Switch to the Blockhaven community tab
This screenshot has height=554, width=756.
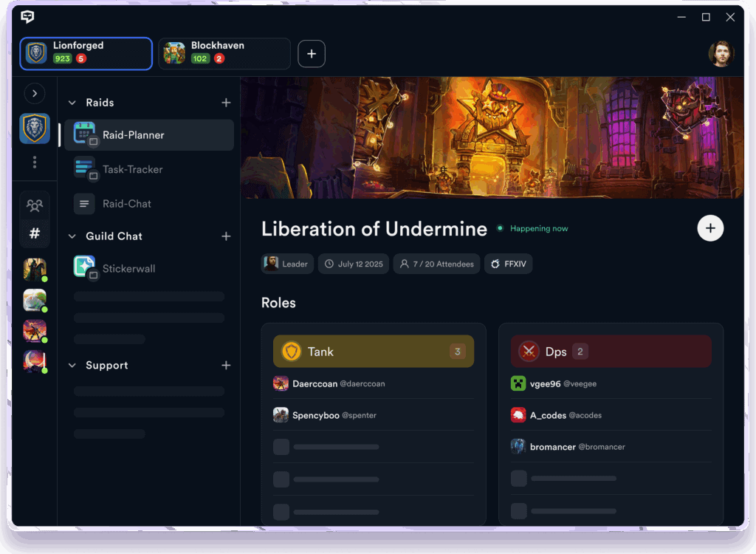tap(224, 54)
